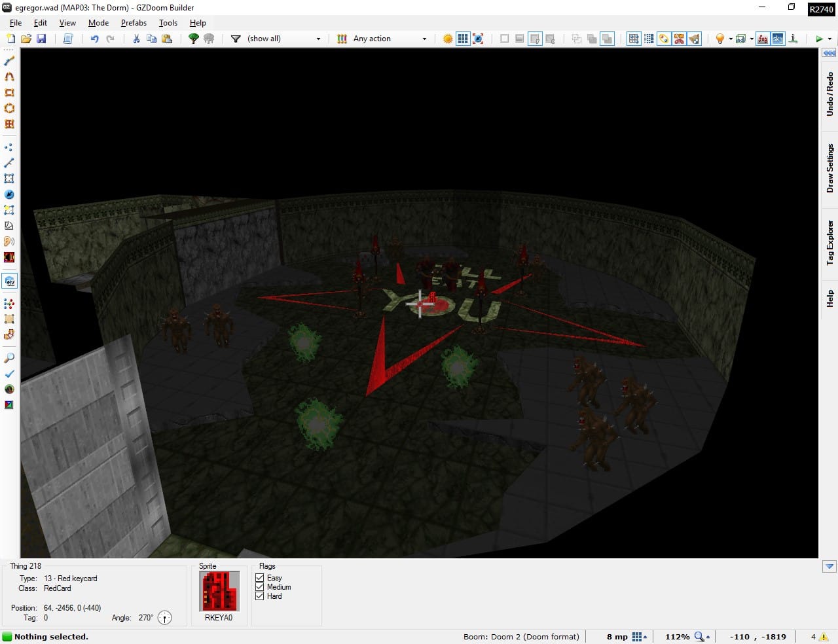Uncheck the Easy flag checkbox
The width and height of the screenshot is (838, 644).
click(x=260, y=578)
